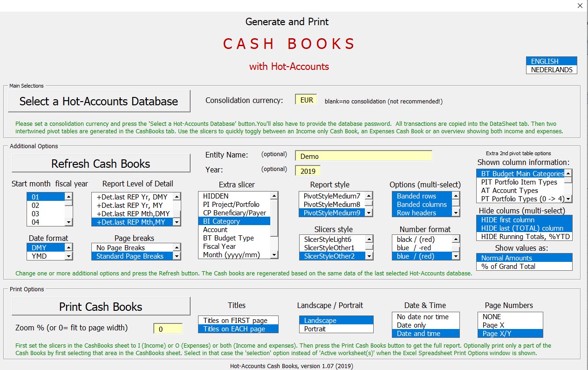588x370 pixels.
Task: Switch language to NEDERLANDS
Action: pyautogui.click(x=552, y=69)
